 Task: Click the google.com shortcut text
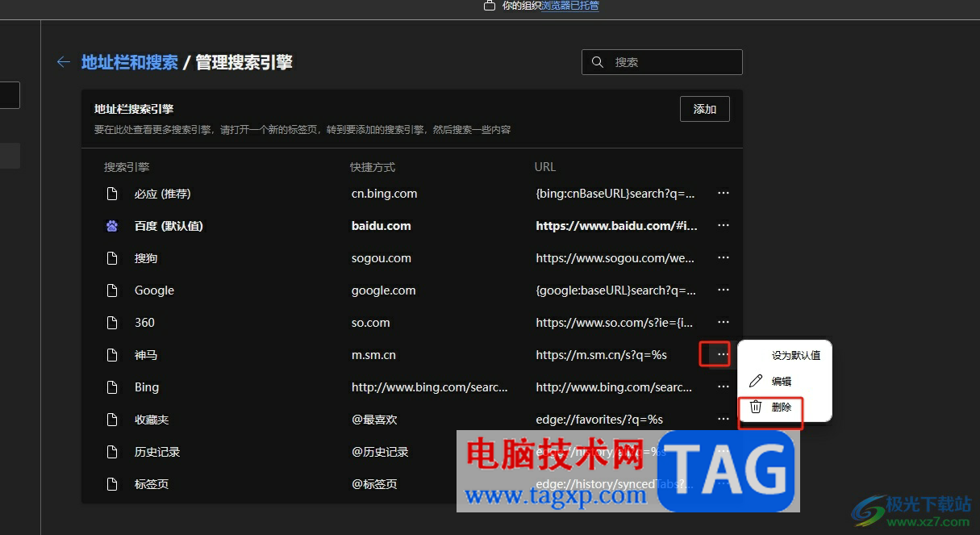click(x=384, y=290)
